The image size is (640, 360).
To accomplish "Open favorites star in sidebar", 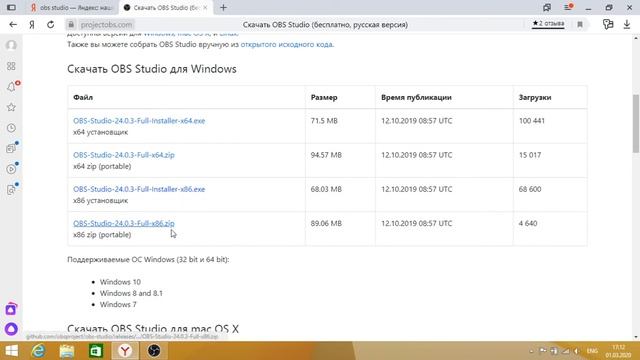I will 11,107.
